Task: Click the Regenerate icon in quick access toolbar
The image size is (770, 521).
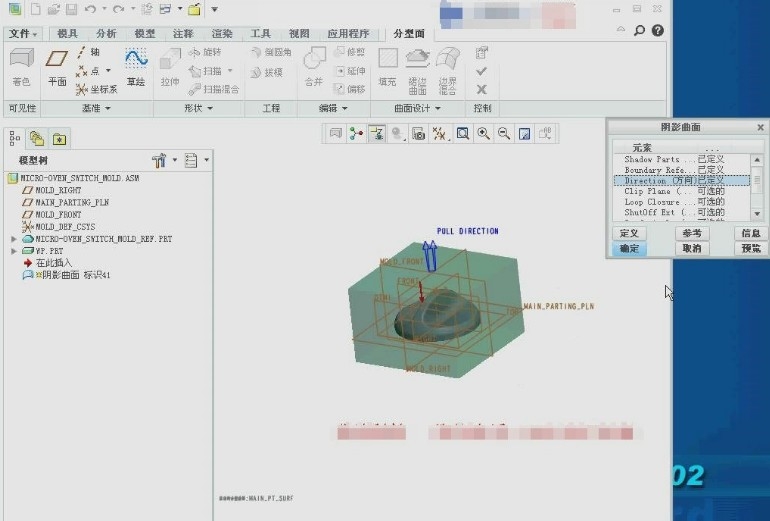Action: (146, 9)
